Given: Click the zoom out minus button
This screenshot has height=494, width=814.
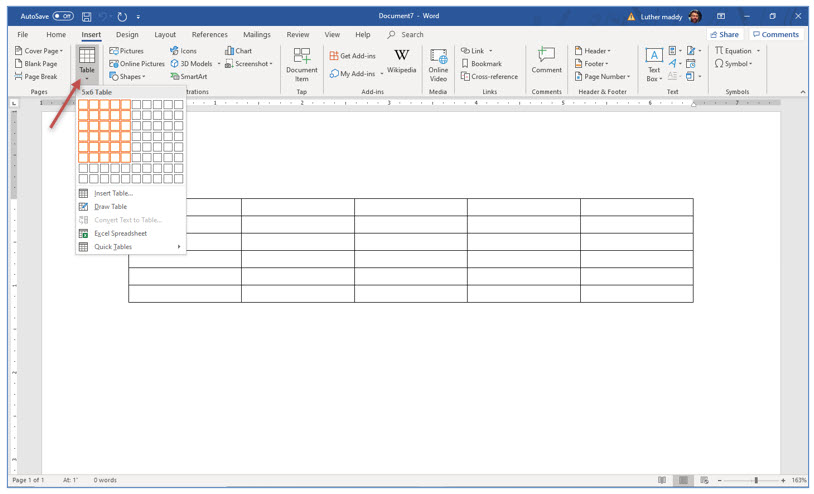Looking at the screenshot, I should pos(720,481).
